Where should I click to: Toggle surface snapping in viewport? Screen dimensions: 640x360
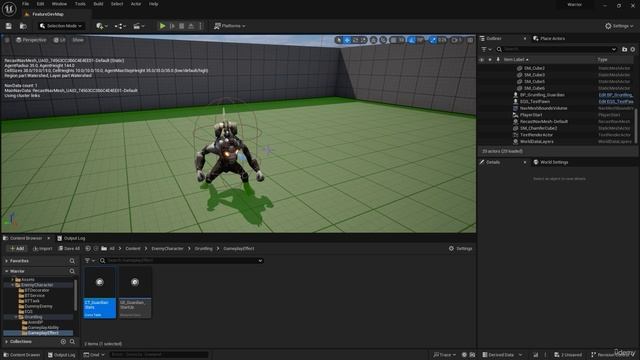tap(383, 40)
